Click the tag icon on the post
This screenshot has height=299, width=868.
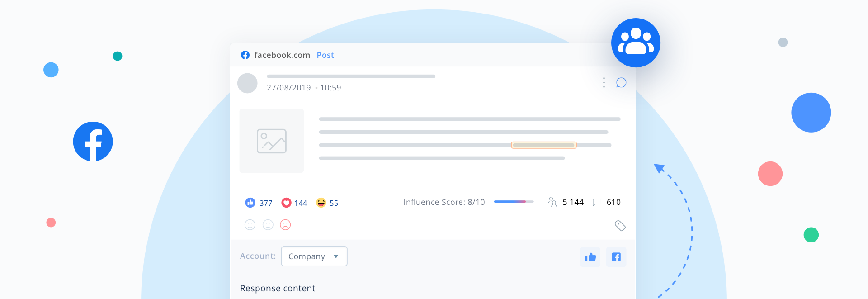tap(620, 226)
